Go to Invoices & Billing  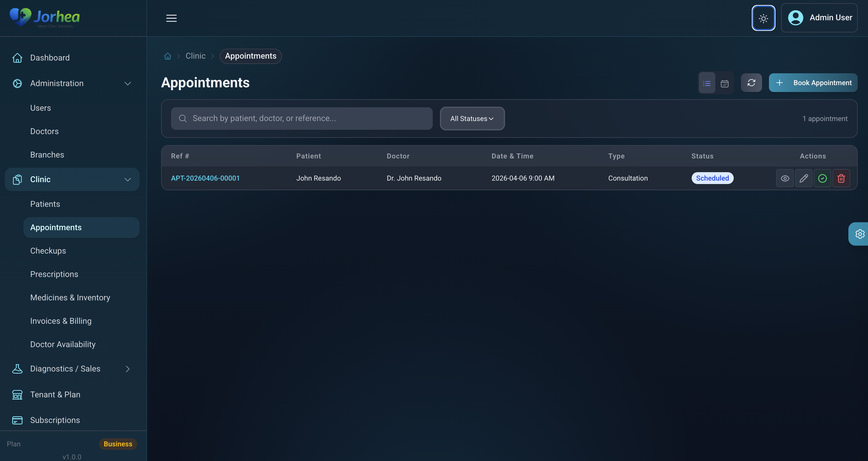61,321
